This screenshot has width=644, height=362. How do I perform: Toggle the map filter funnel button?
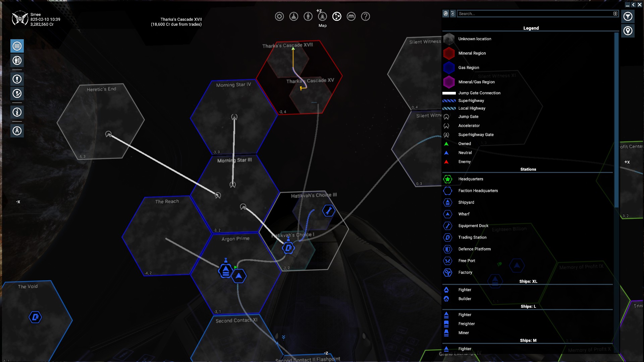(628, 16)
